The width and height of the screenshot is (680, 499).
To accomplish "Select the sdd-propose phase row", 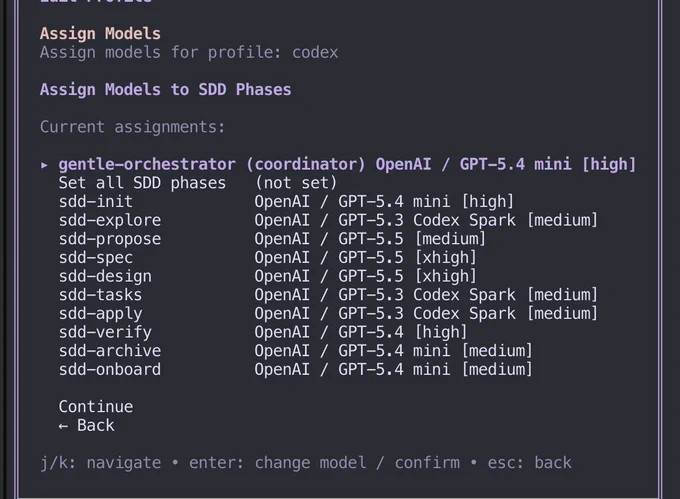I will [x=272, y=239].
